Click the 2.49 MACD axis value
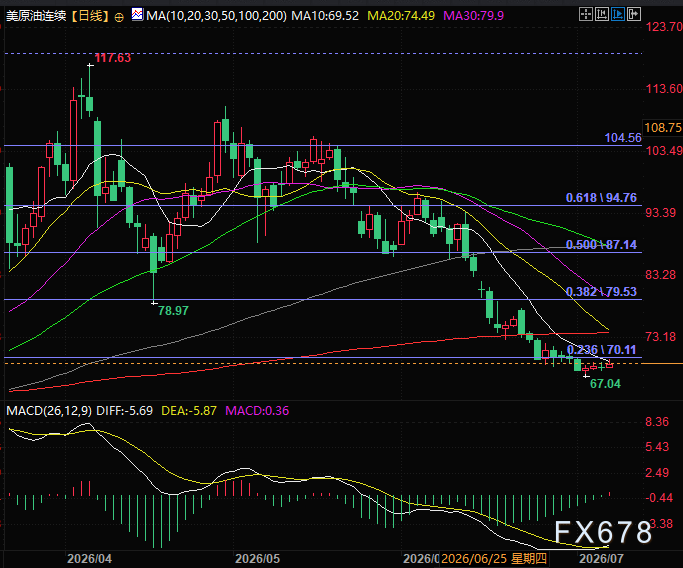 (x=657, y=473)
